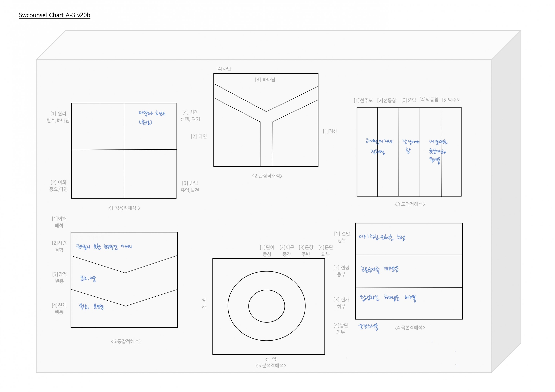Viewport: 555px width, 392px height.
Task: Select the innermost circle of the analysis diagram
Action: tap(267, 306)
